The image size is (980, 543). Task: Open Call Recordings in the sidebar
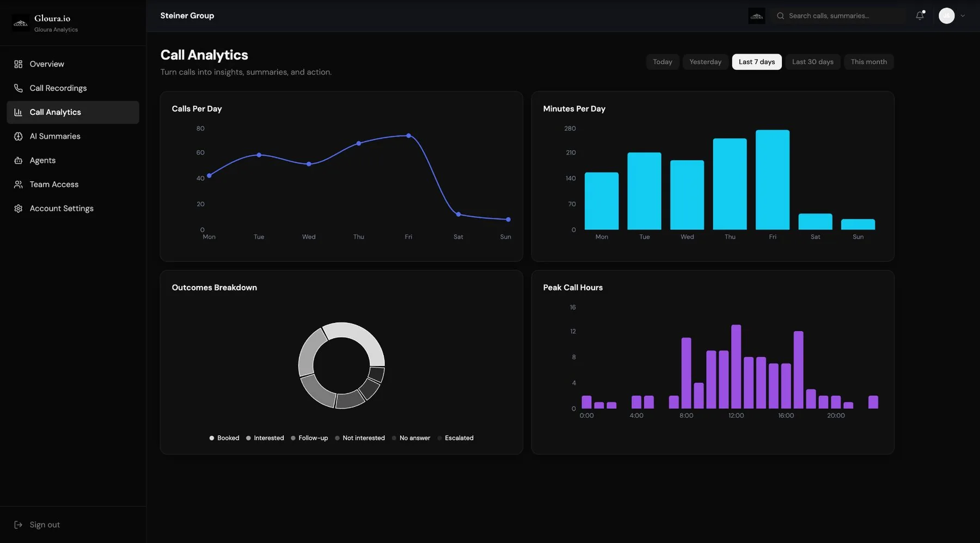[73, 88]
